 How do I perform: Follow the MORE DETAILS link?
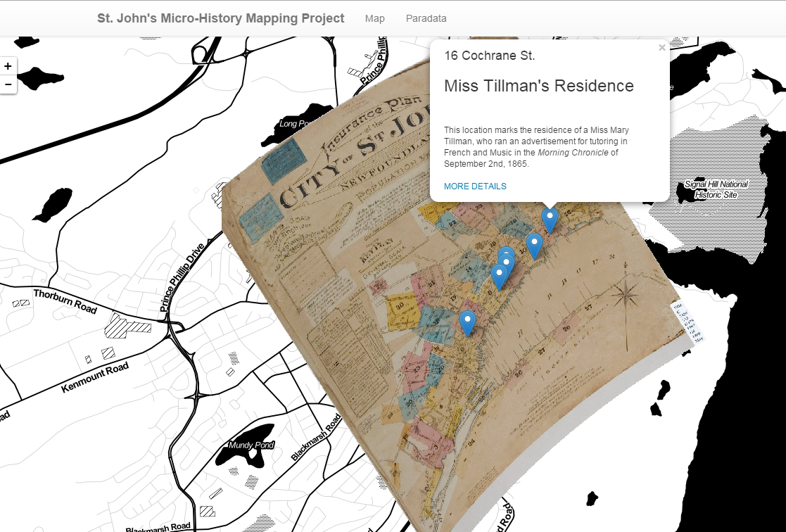[474, 186]
